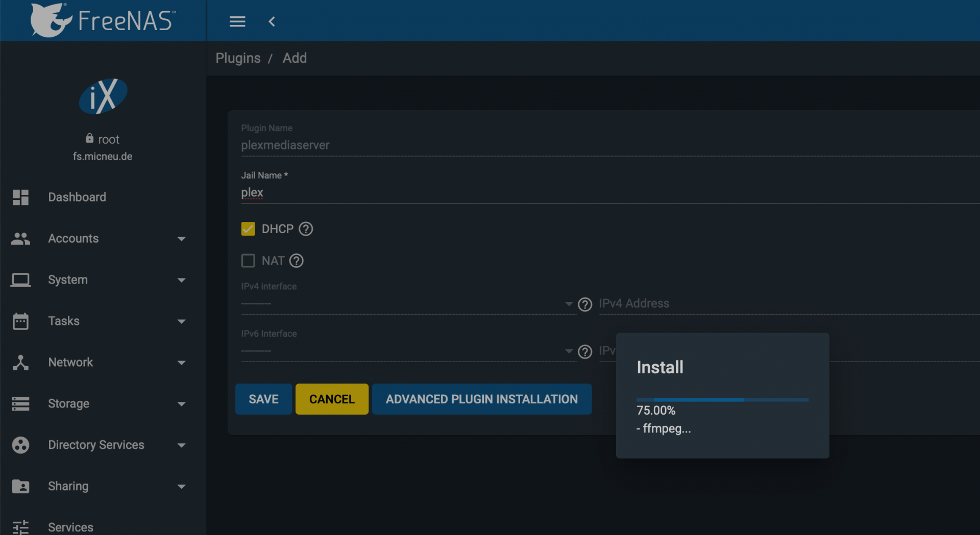Expand the System menu arrow
The height and width of the screenshot is (535, 980).
(x=181, y=280)
